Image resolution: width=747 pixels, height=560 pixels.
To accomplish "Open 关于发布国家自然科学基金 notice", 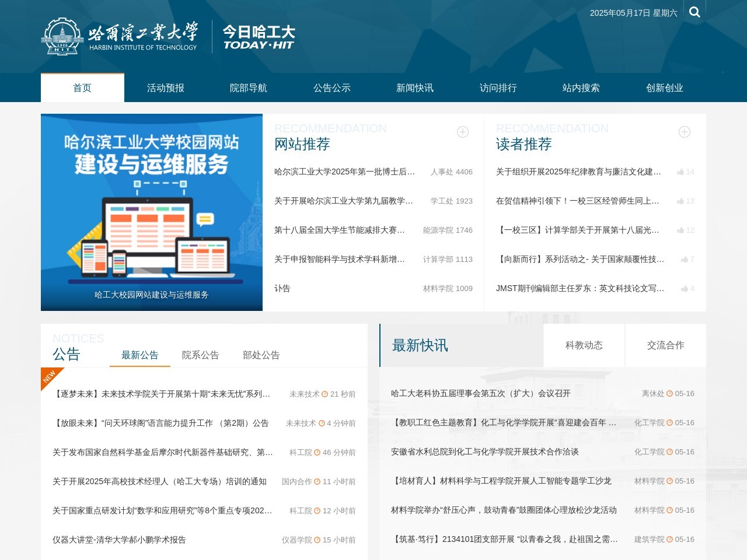I will pyautogui.click(x=163, y=453).
